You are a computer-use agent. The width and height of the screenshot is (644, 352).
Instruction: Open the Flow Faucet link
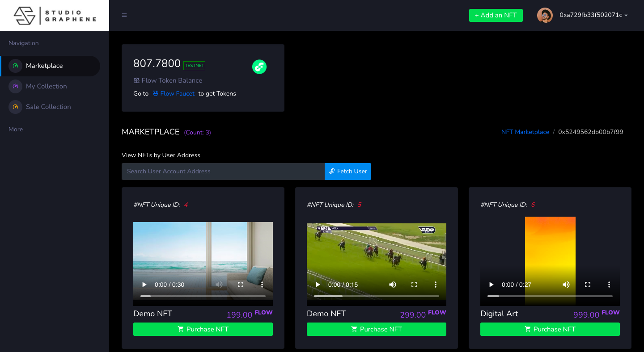(177, 93)
